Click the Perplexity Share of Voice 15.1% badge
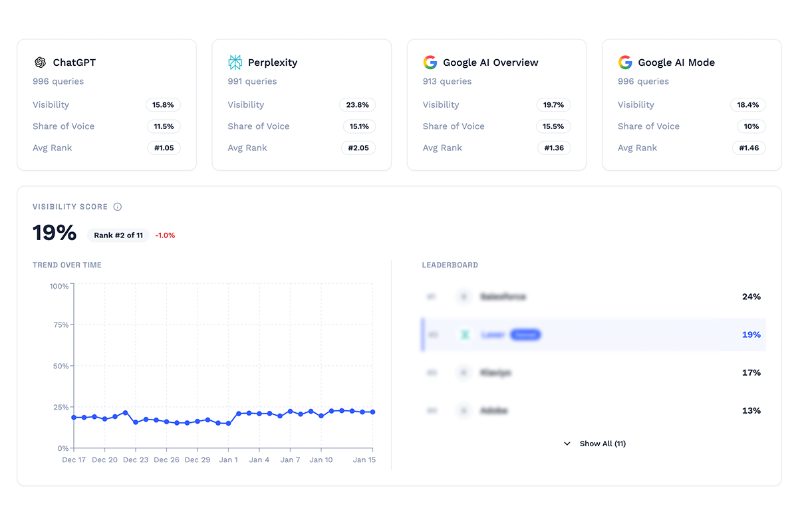 pos(358,126)
